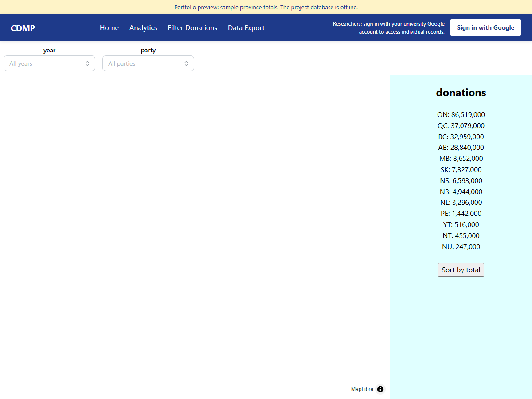The width and height of the screenshot is (532, 399).
Task: Click the Portfolio preview banner text
Action: [266, 7]
